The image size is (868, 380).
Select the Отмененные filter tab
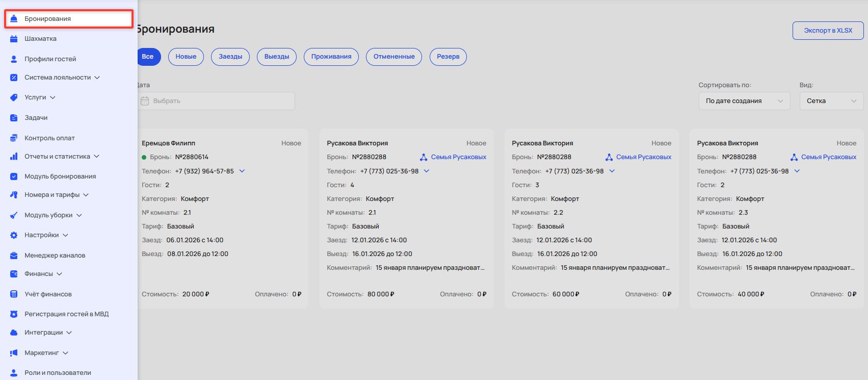393,57
